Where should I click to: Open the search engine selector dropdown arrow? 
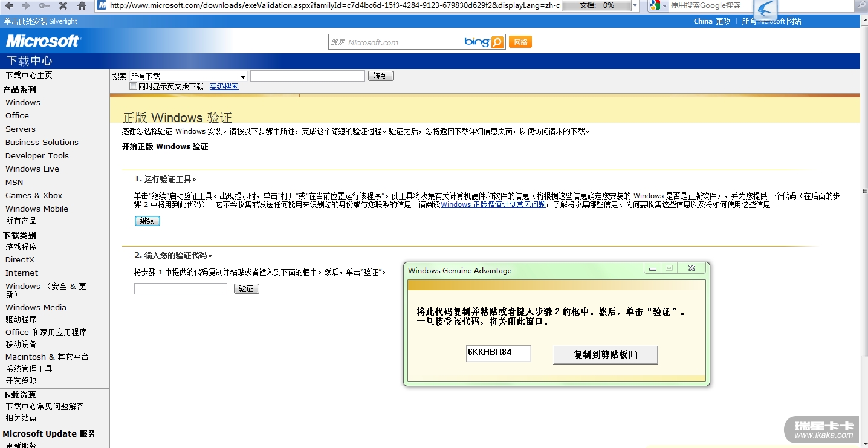664,5
